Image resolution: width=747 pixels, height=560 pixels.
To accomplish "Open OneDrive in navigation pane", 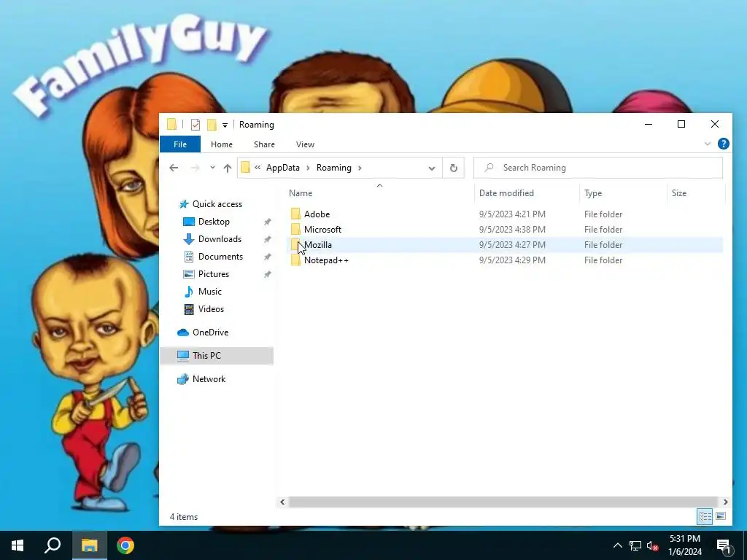I will pos(210,332).
